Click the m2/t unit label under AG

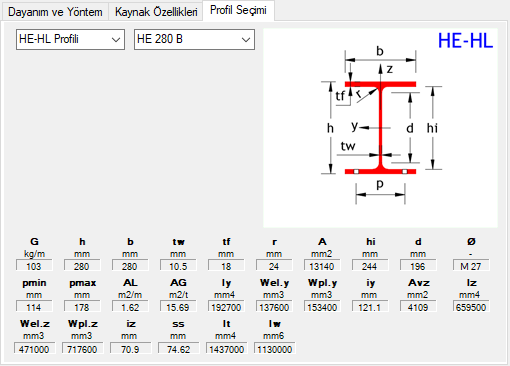[178, 295]
